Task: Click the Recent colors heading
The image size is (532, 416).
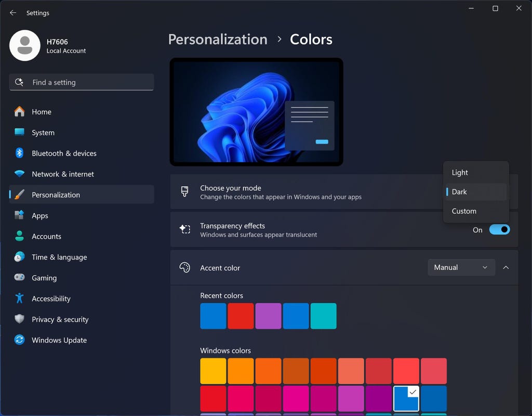Action: 221,295
